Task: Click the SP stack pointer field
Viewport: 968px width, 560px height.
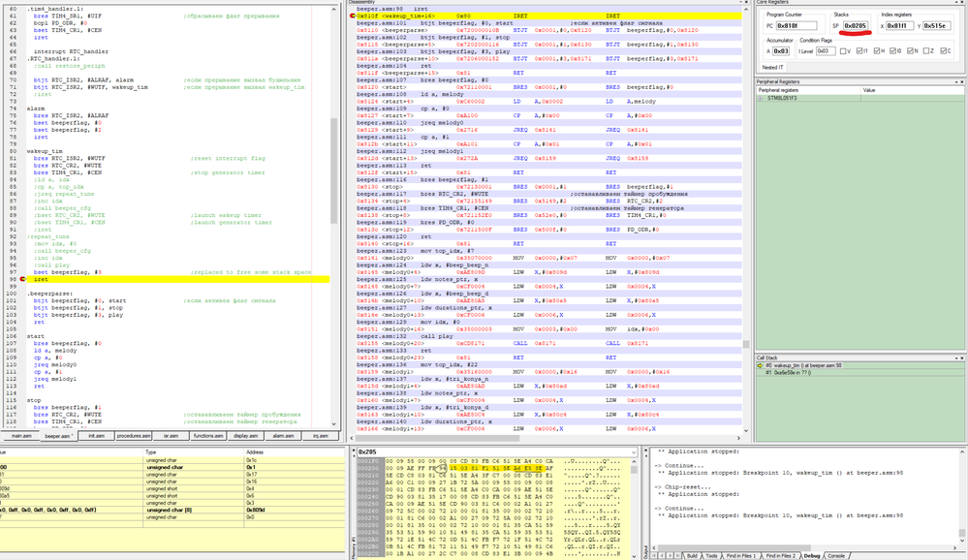Action: click(x=855, y=26)
